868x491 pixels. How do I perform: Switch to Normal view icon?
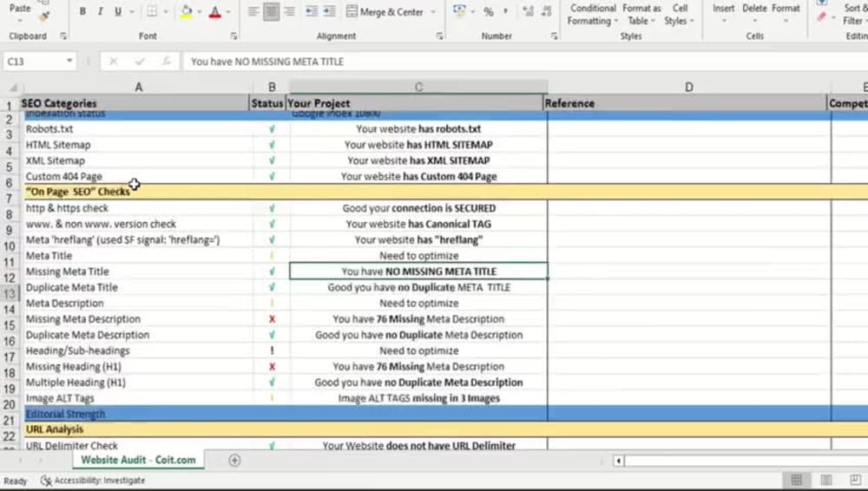797,480
